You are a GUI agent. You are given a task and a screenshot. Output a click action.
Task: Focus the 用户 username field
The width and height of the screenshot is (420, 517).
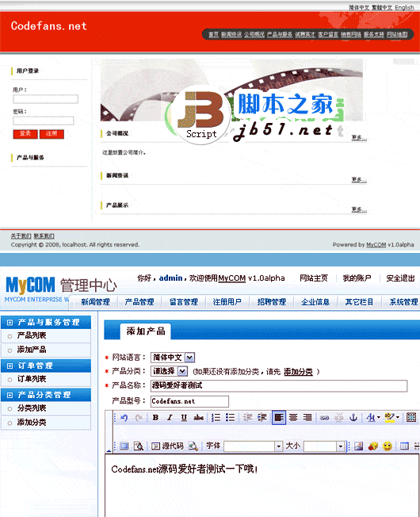pyautogui.click(x=45, y=99)
